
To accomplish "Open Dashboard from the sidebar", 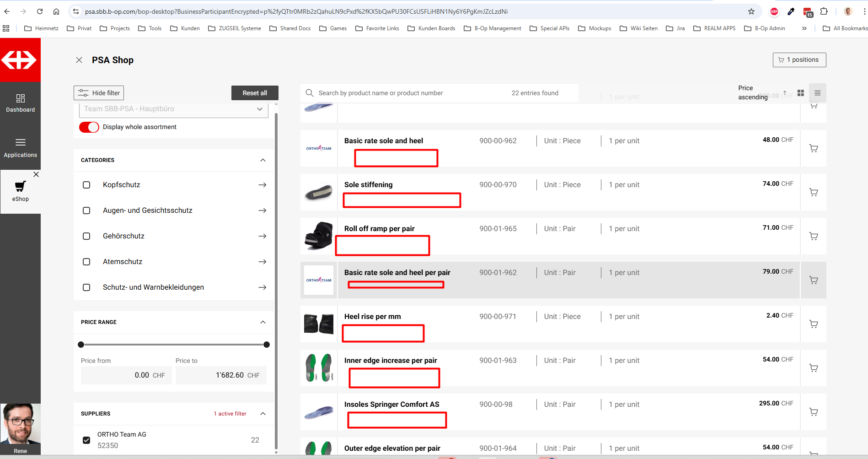I will pos(20,103).
